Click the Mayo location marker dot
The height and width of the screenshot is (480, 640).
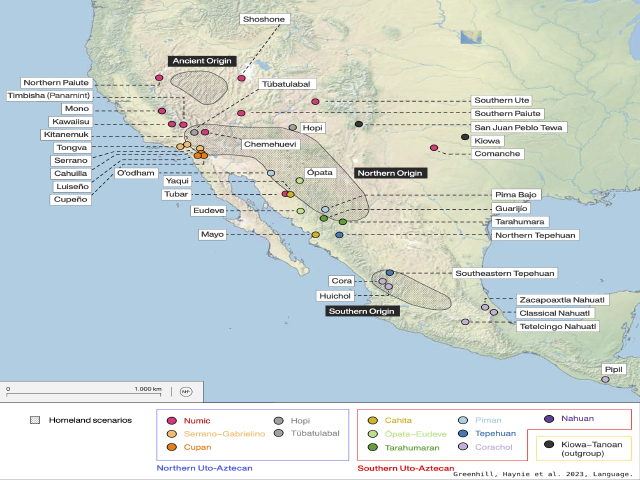pos(315,235)
